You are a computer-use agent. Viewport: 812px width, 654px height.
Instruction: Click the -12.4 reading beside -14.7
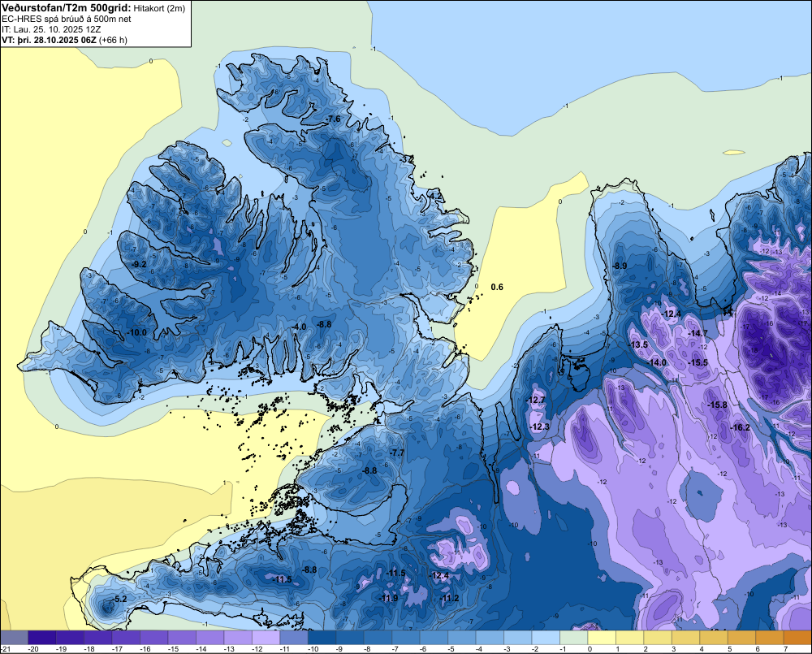tap(672, 314)
